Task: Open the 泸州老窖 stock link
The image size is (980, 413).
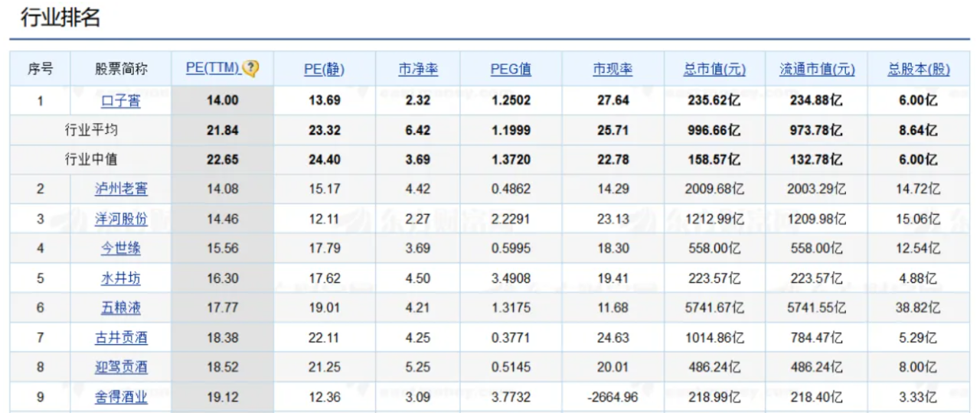Action: (121, 189)
